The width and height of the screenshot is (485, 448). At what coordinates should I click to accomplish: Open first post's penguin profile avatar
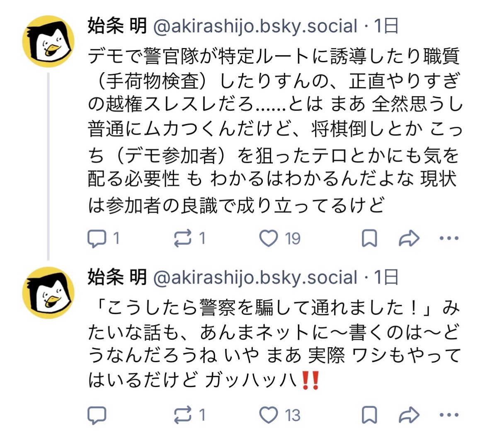(x=48, y=42)
